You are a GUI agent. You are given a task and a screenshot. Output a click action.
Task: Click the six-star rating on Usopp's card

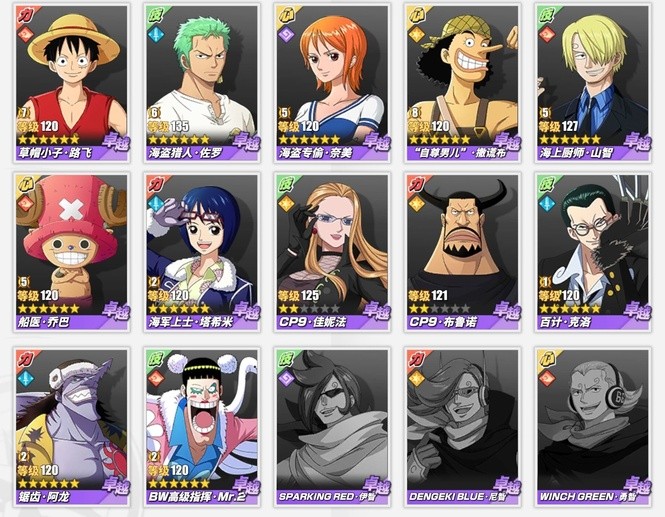coord(439,139)
